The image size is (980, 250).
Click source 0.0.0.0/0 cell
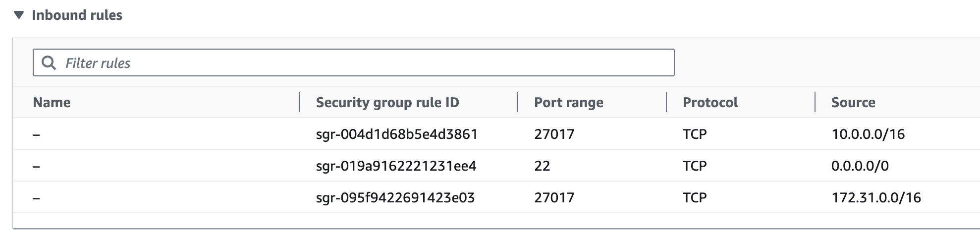[x=860, y=166]
